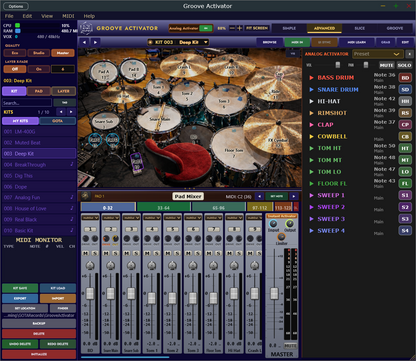Viewport: 416px width, 361px height.
Task: Click the S1 badge for Sweep 1
Action: pos(405,195)
